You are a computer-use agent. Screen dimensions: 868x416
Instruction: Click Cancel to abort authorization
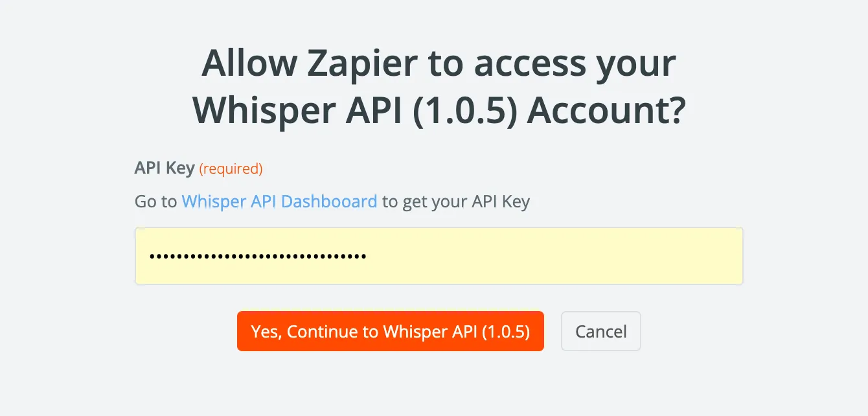pos(600,331)
